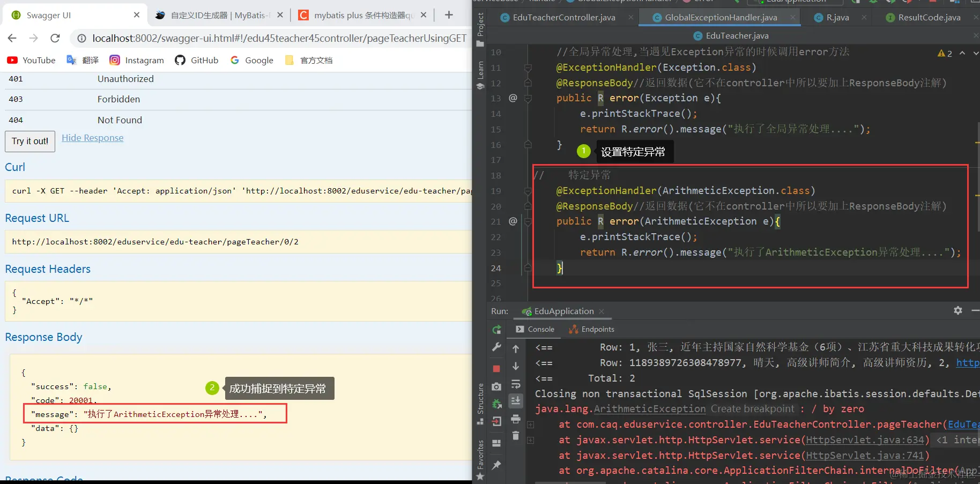The width and height of the screenshot is (980, 484).
Task: Select GlobalExceptionHandler.java editor tab
Action: tap(721, 17)
